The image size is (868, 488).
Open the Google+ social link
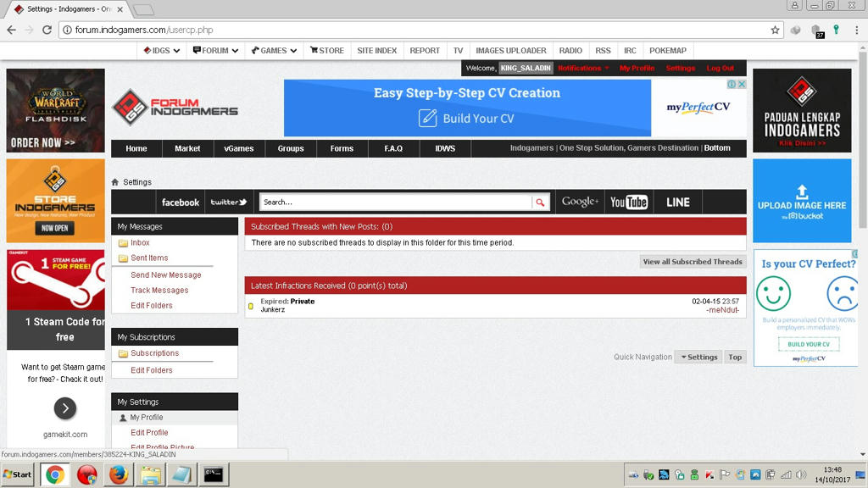580,202
